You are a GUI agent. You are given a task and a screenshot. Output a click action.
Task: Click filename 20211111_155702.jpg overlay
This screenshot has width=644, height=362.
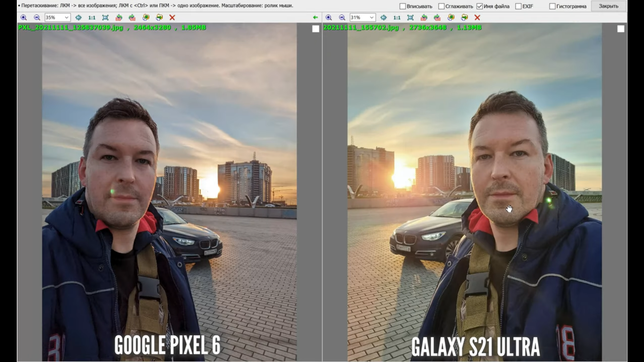pyautogui.click(x=361, y=27)
